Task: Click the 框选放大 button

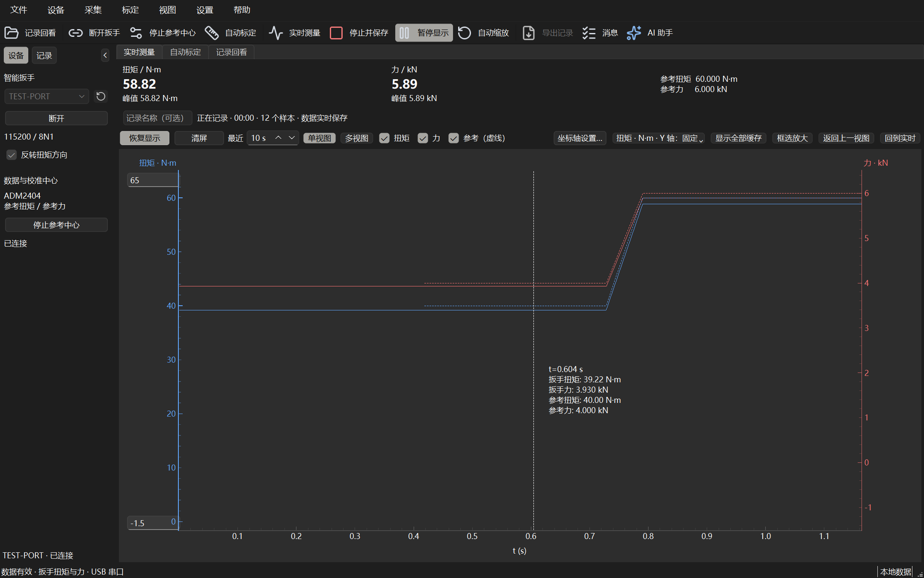Action: [792, 138]
